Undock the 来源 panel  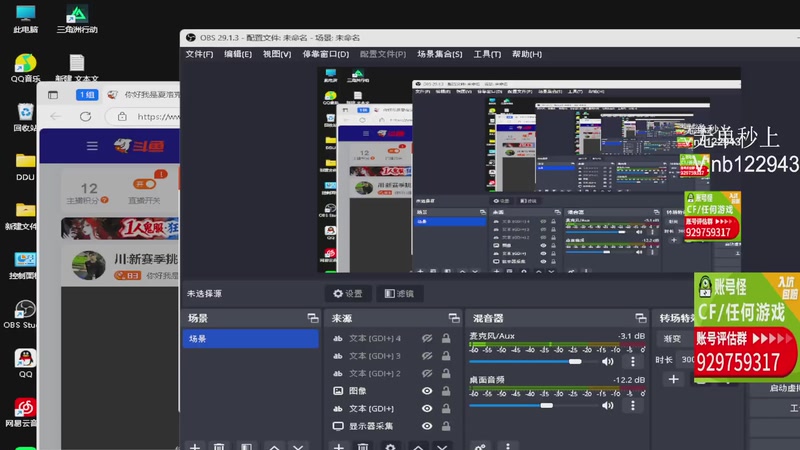[454, 318]
